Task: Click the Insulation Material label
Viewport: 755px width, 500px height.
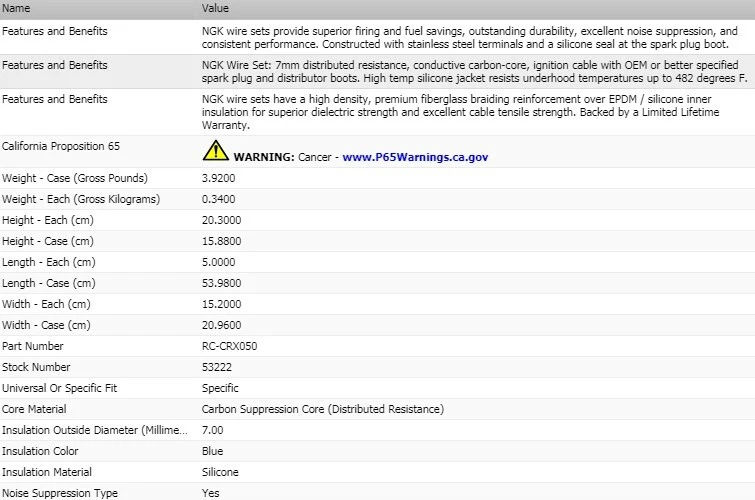Action: [46, 473]
